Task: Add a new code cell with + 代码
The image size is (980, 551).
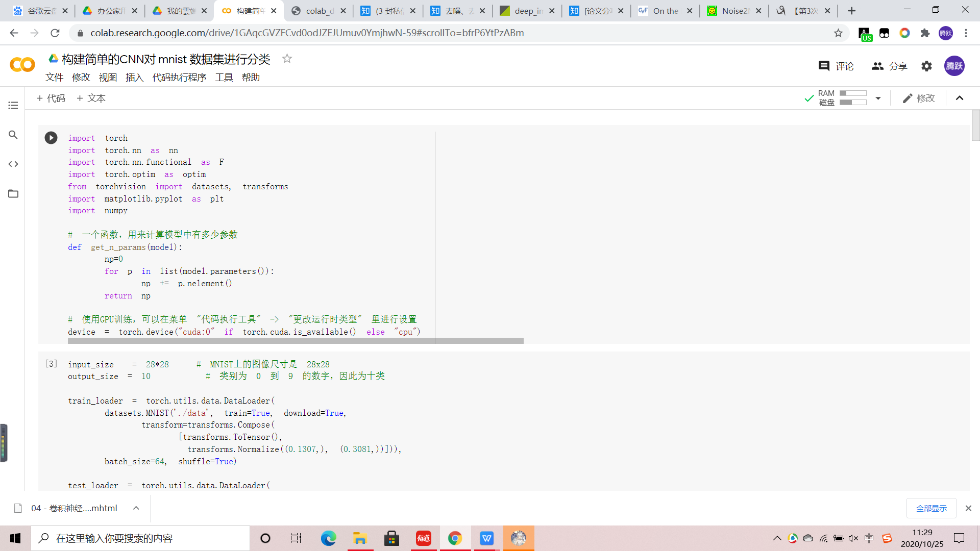Action: [x=51, y=98]
